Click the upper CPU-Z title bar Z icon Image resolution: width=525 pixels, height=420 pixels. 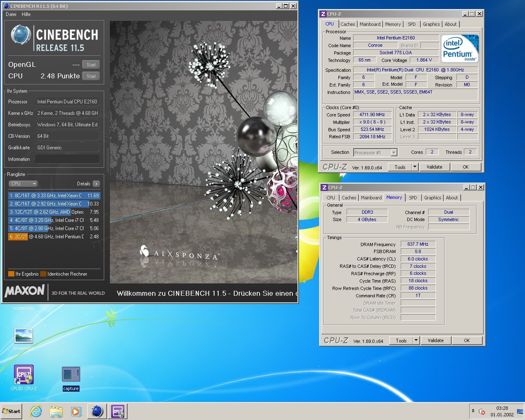pyautogui.click(x=323, y=14)
